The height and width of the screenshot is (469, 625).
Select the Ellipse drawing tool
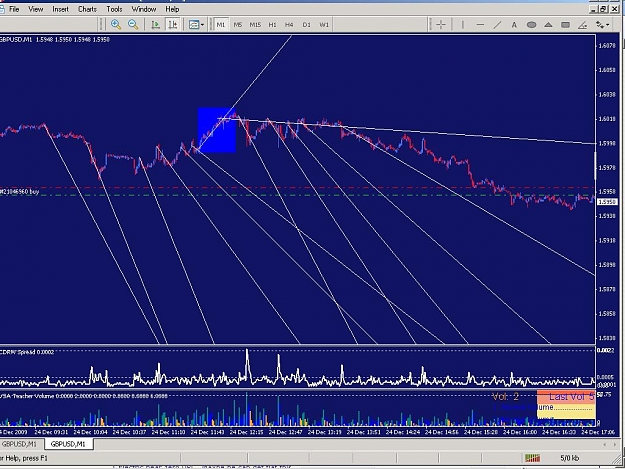pyautogui.click(x=531, y=25)
